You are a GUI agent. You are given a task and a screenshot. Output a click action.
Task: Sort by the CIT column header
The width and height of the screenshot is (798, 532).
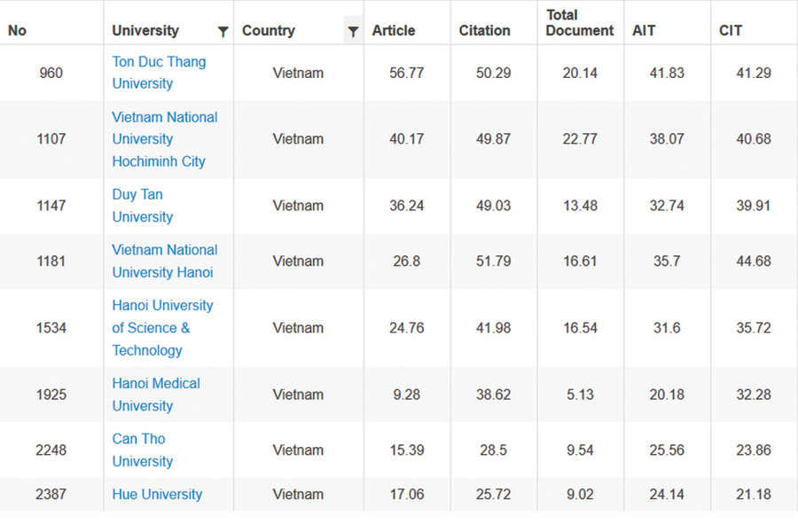pyautogui.click(x=731, y=30)
